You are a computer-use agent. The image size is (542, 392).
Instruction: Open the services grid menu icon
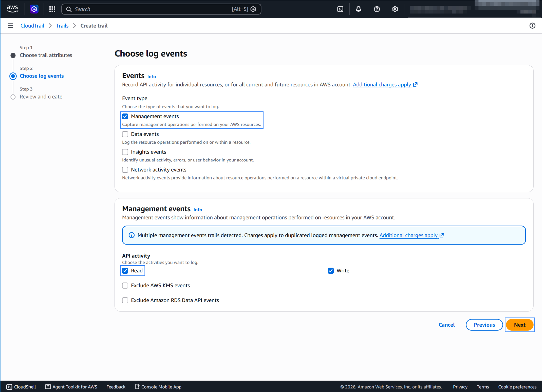click(52, 9)
